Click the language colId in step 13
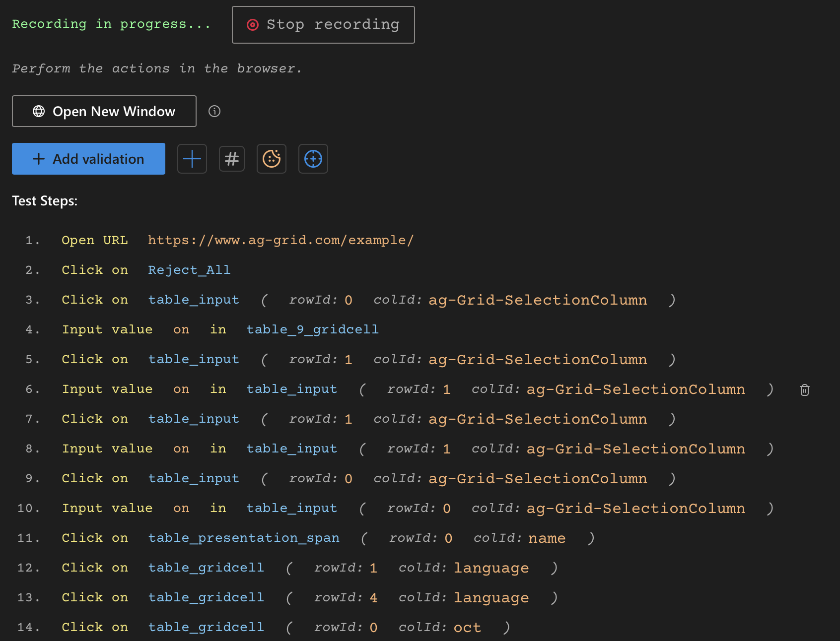This screenshot has width=840, height=641. pos(490,597)
